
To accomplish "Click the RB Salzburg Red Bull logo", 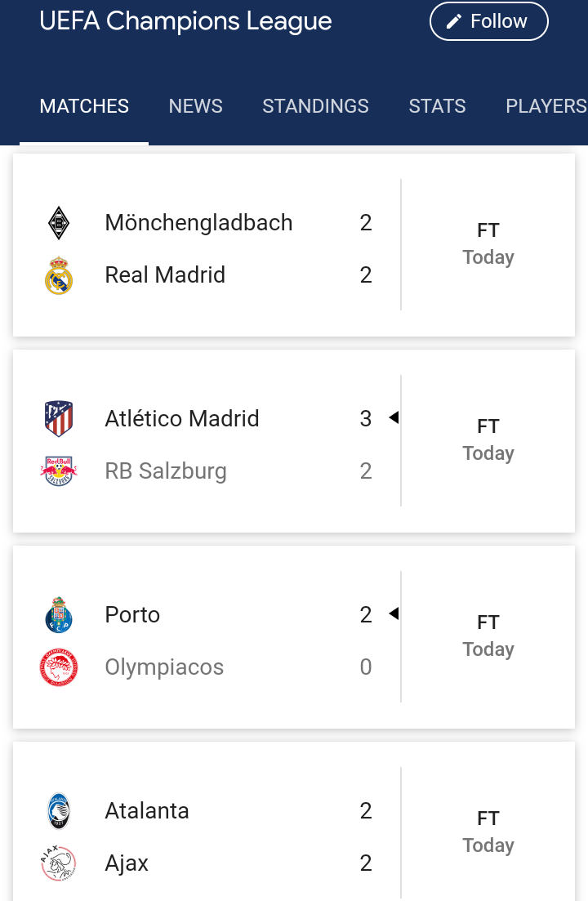I will (x=59, y=471).
